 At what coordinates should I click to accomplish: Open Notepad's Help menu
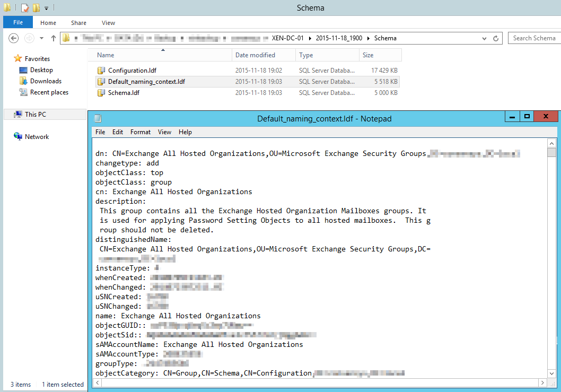(x=186, y=132)
